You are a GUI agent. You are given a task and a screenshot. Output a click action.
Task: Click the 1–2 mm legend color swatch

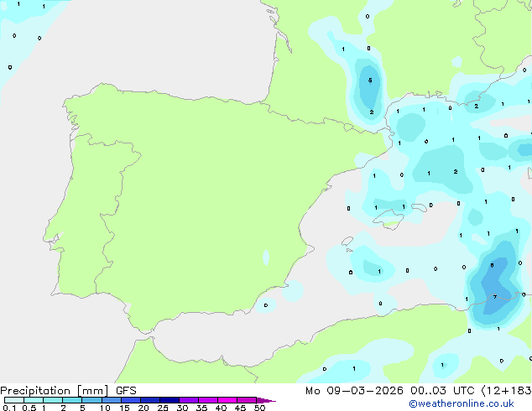click(53, 400)
